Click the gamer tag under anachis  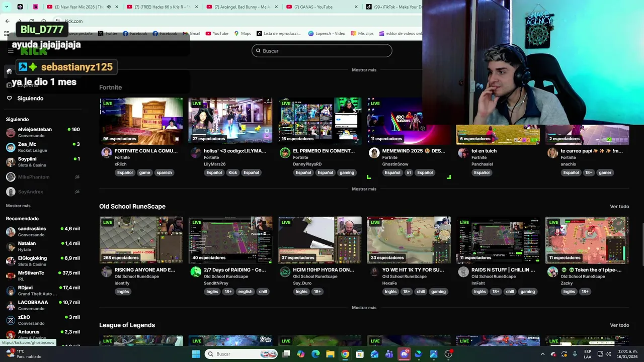coord(605,172)
